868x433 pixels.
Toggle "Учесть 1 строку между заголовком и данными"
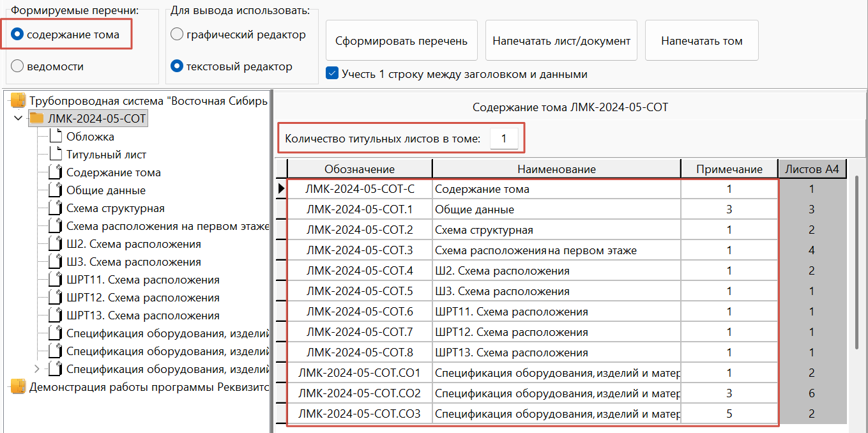coord(332,73)
